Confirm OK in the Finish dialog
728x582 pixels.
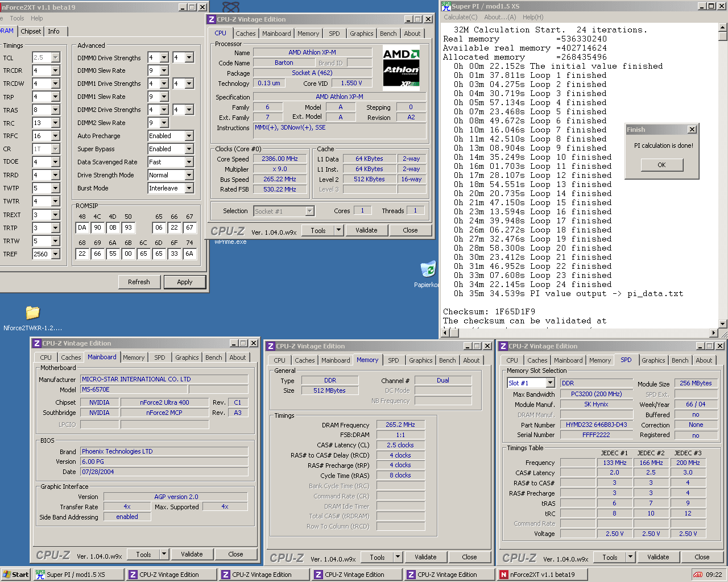661,165
